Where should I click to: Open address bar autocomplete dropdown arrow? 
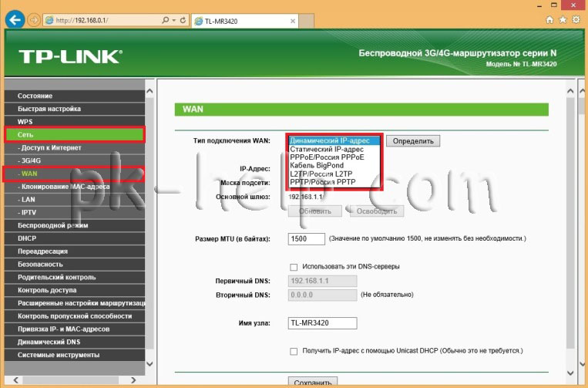(x=174, y=20)
